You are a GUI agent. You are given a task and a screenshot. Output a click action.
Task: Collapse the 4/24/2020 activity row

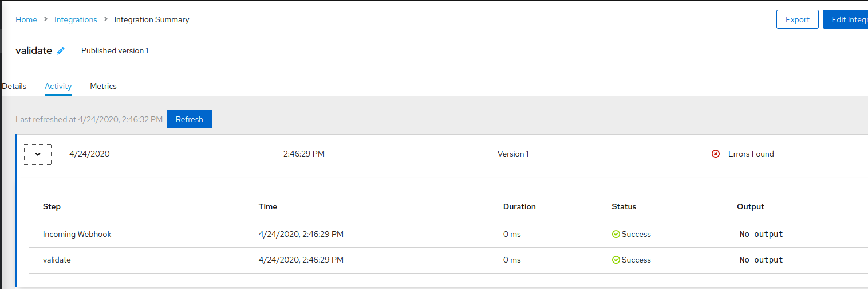(38, 154)
